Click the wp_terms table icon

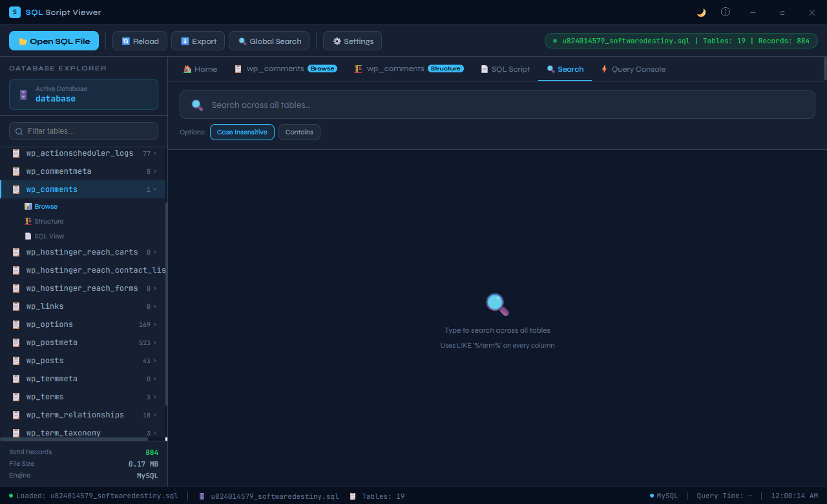pos(16,397)
